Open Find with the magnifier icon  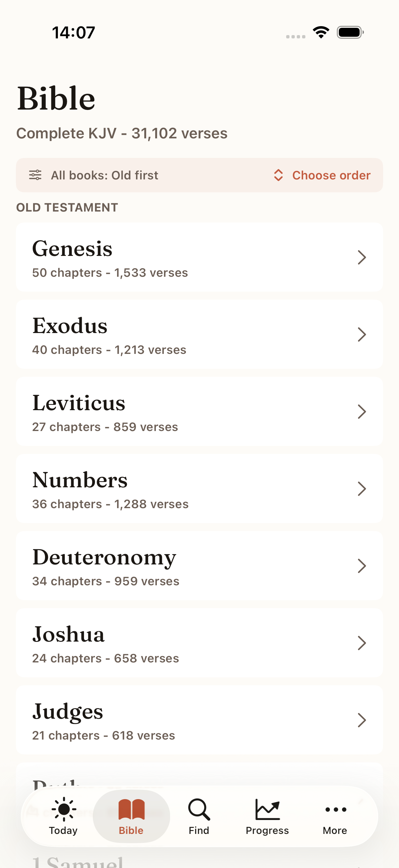pyautogui.click(x=199, y=809)
